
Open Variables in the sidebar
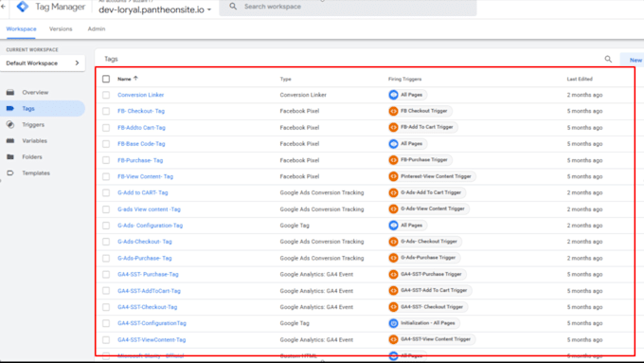tap(34, 140)
